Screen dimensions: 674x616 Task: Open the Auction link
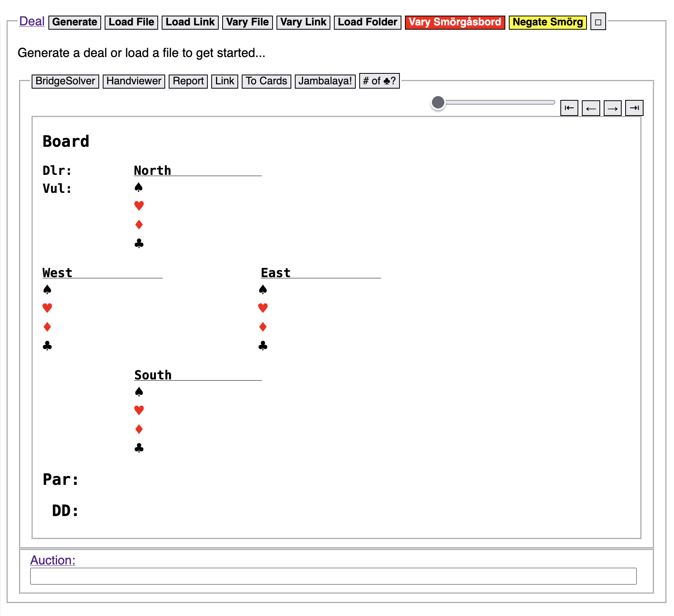click(x=53, y=560)
